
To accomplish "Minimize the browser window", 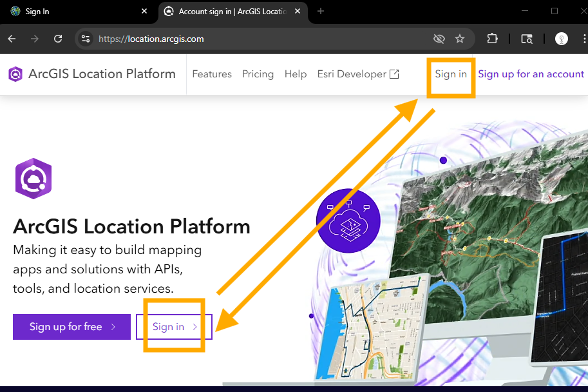I will click(525, 11).
